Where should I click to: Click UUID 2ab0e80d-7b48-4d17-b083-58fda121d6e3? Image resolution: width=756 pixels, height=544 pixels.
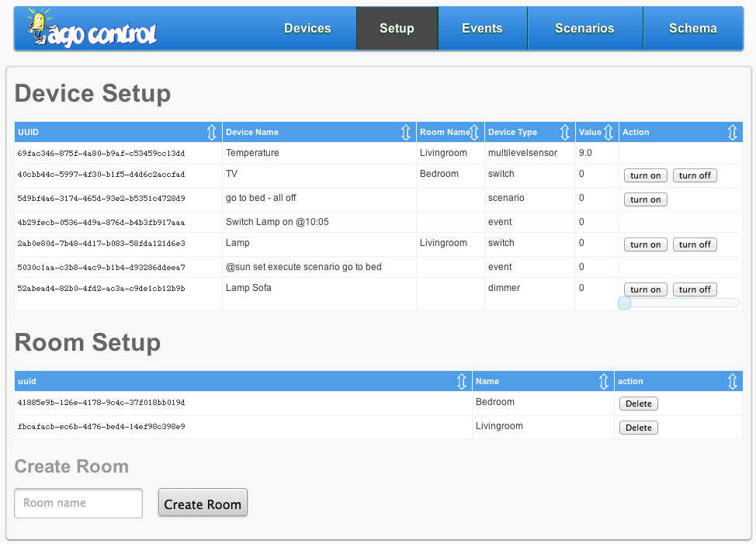(101, 244)
